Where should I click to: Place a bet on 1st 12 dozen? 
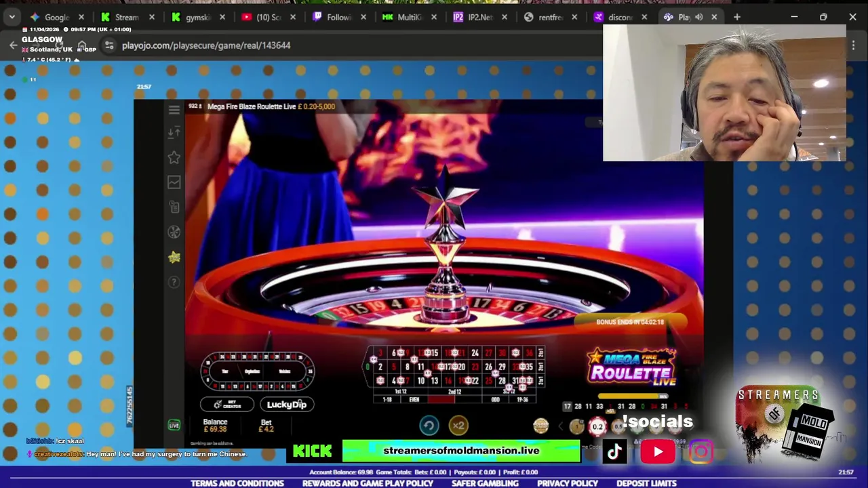(x=401, y=391)
